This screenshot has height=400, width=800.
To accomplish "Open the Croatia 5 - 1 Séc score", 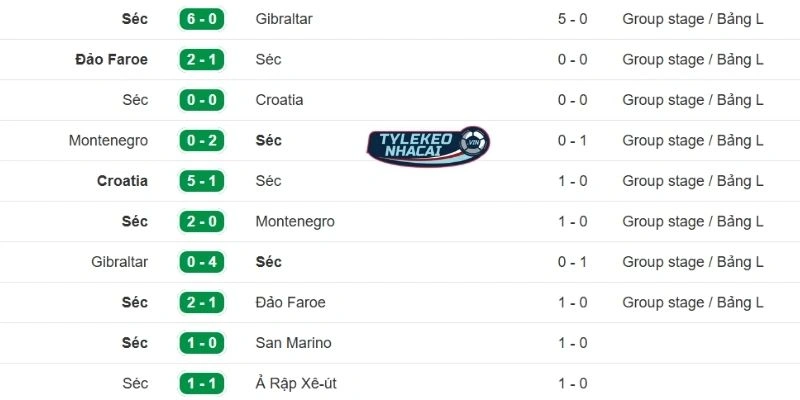I will [201, 181].
